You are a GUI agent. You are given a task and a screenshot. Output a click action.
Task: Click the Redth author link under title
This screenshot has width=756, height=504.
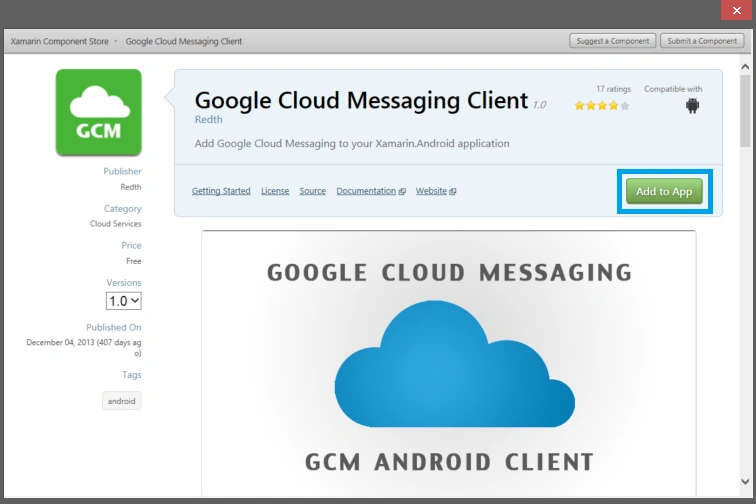[x=208, y=120]
